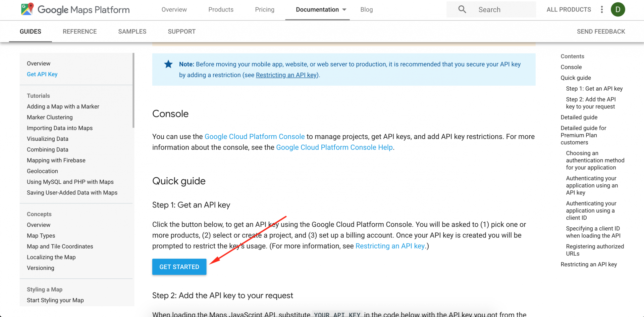Open the three-dot more options menu
This screenshot has height=317, width=644.
point(602,9)
